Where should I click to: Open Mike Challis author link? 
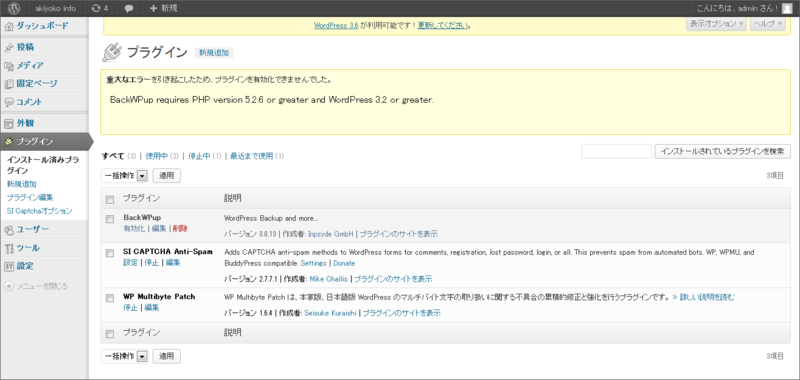tap(329, 279)
